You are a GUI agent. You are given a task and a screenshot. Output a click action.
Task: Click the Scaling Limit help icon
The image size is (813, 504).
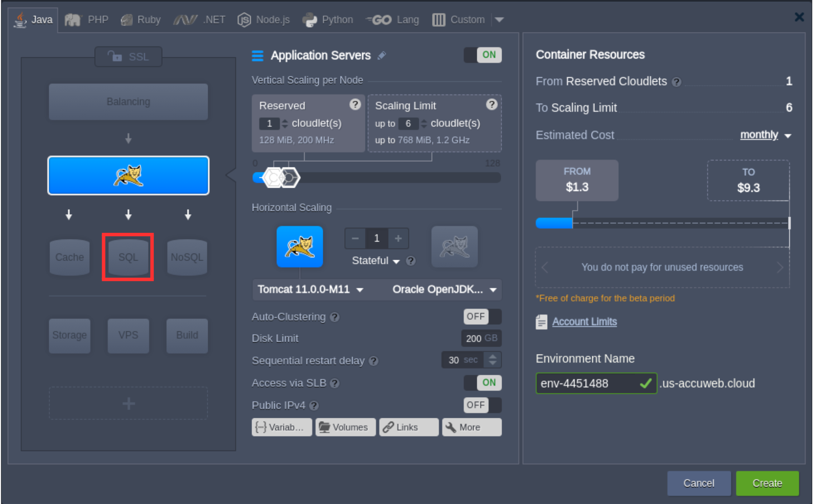(x=491, y=105)
